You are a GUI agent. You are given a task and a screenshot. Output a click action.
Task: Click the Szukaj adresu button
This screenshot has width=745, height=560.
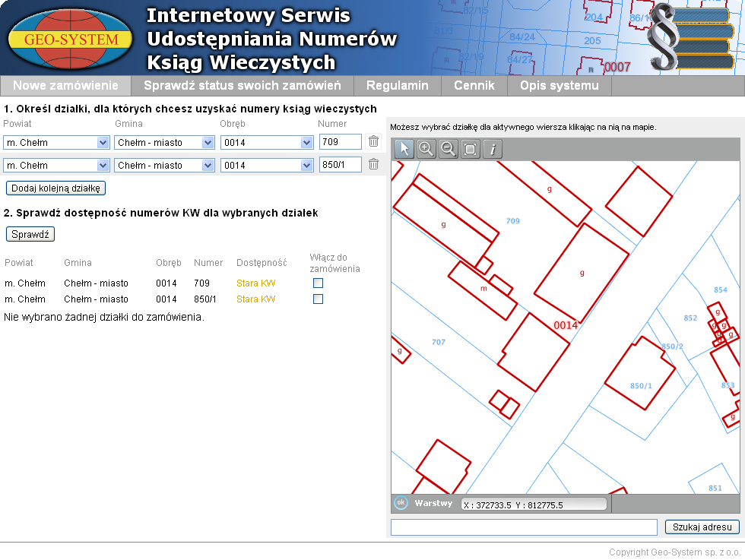tap(702, 527)
